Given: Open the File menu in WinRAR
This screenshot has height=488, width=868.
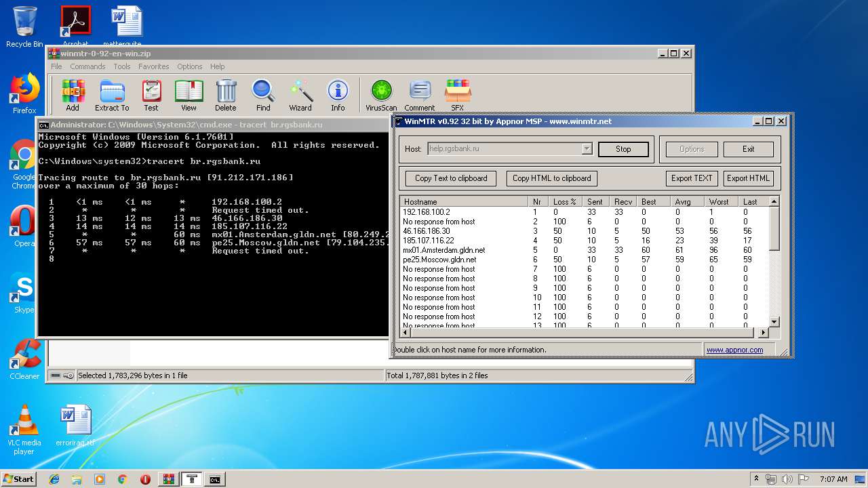Looking at the screenshot, I should 56,66.
